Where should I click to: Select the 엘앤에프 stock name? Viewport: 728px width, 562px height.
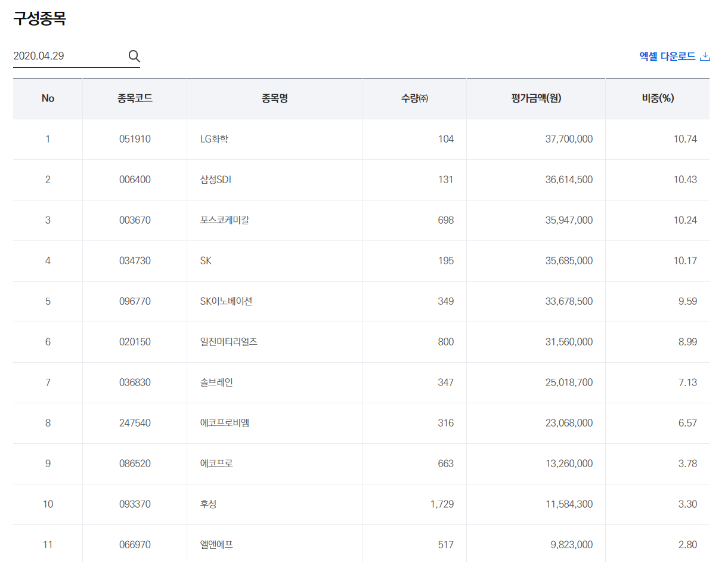point(216,545)
